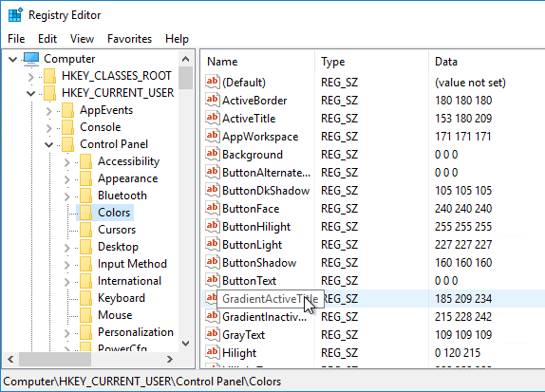Viewport: 545px width, 392px height.
Task: Click the HKEY_CURRENT_USER folder icon
Action: 49,93
